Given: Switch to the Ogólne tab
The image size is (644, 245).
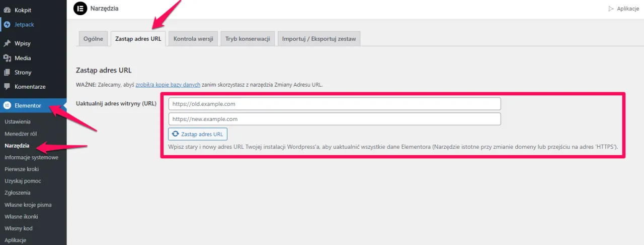Looking at the screenshot, I should 94,39.
